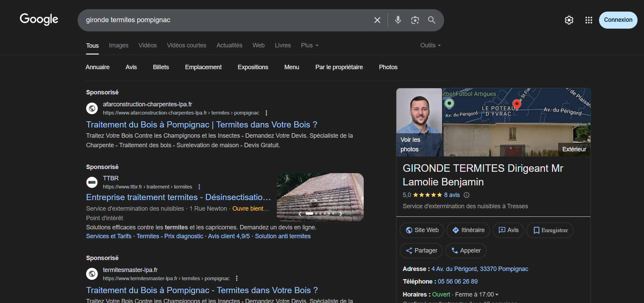Screen dimensions: 644x303
Task: Switch to the Vidéos tab
Action: (x=147, y=45)
